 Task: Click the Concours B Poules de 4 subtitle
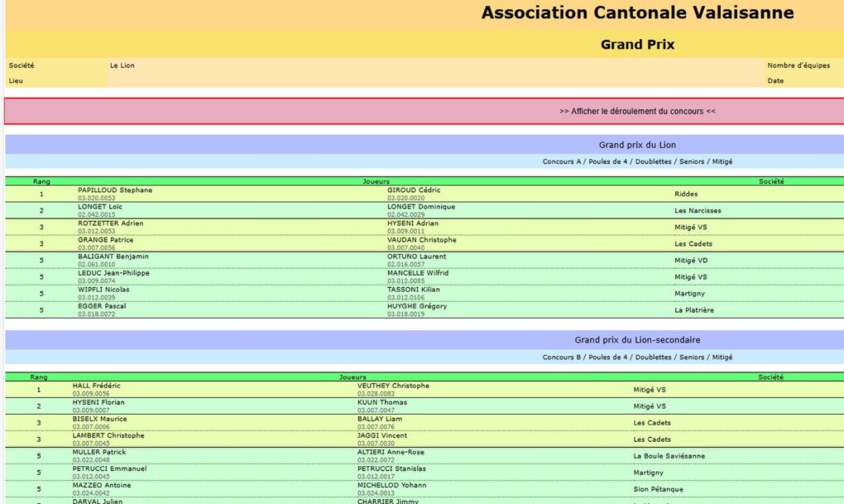pyautogui.click(x=637, y=357)
